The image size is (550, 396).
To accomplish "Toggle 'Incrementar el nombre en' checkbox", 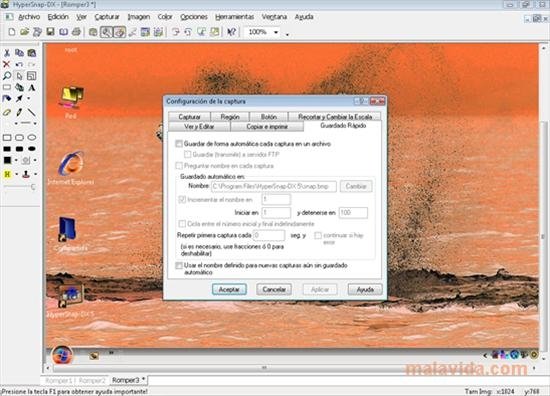I will pyautogui.click(x=182, y=200).
